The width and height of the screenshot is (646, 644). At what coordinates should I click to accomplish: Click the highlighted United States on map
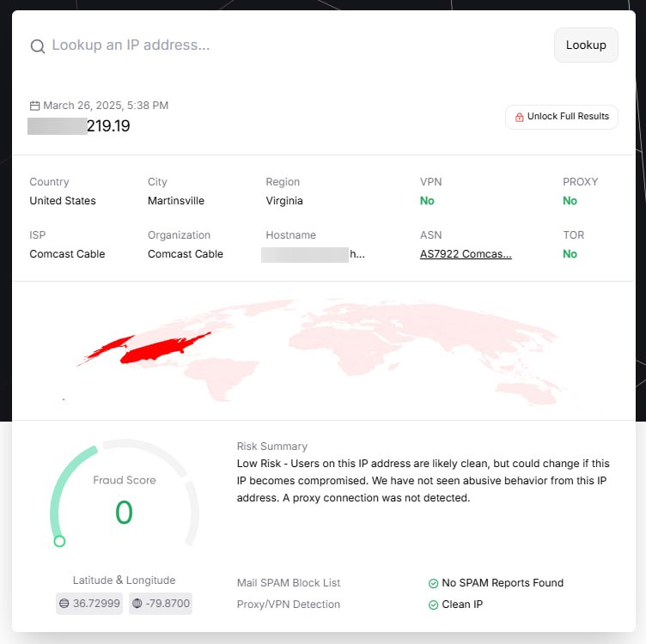163,345
